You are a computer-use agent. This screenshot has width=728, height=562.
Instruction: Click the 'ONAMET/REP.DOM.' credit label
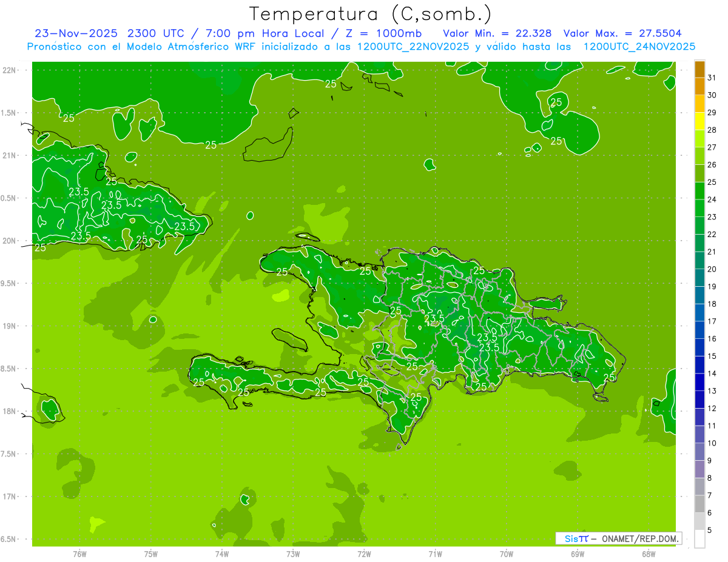[x=641, y=538]
